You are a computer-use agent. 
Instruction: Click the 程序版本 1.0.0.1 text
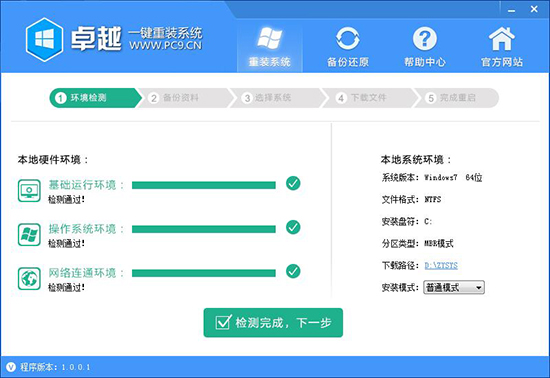click(55, 367)
